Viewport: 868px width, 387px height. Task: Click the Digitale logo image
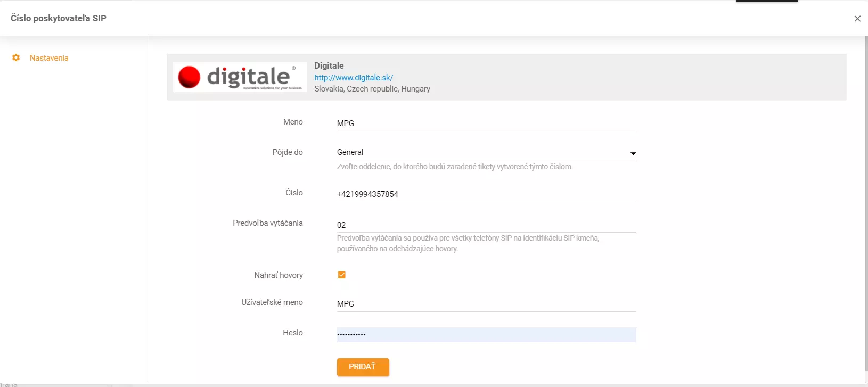coord(240,77)
